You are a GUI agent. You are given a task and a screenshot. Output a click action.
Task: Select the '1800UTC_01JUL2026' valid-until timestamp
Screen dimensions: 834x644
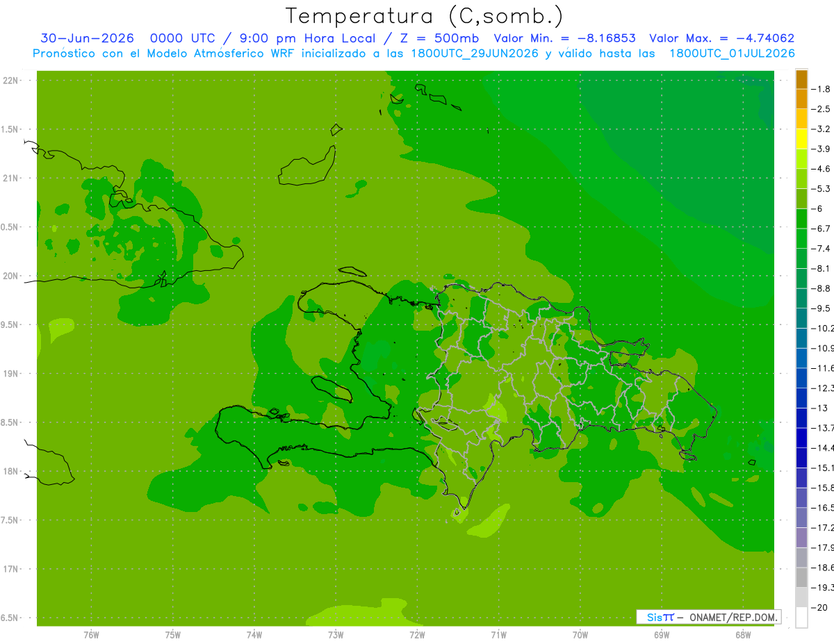click(x=732, y=53)
